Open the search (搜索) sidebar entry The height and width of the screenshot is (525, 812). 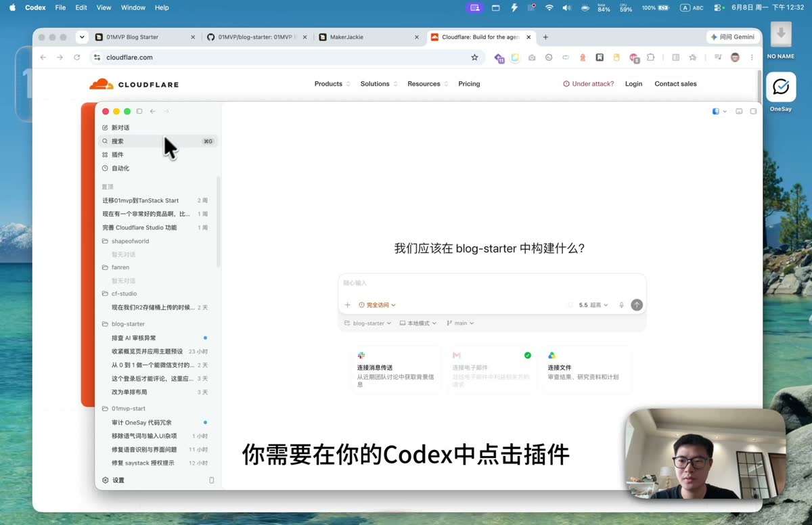[x=158, y=141]
